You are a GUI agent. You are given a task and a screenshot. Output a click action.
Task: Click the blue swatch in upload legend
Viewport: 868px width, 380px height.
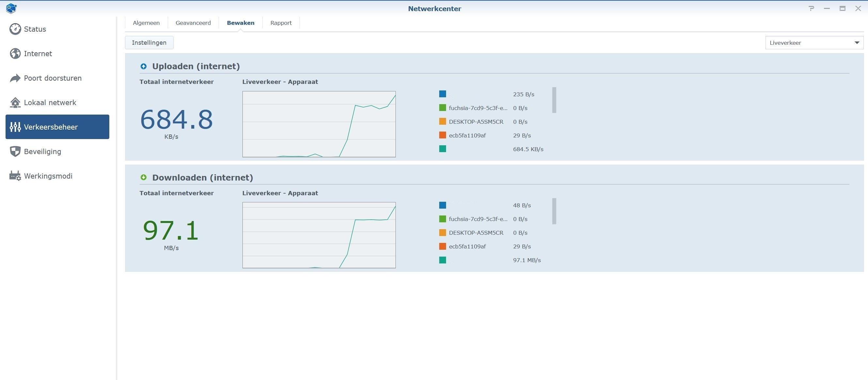coord(442,94)
